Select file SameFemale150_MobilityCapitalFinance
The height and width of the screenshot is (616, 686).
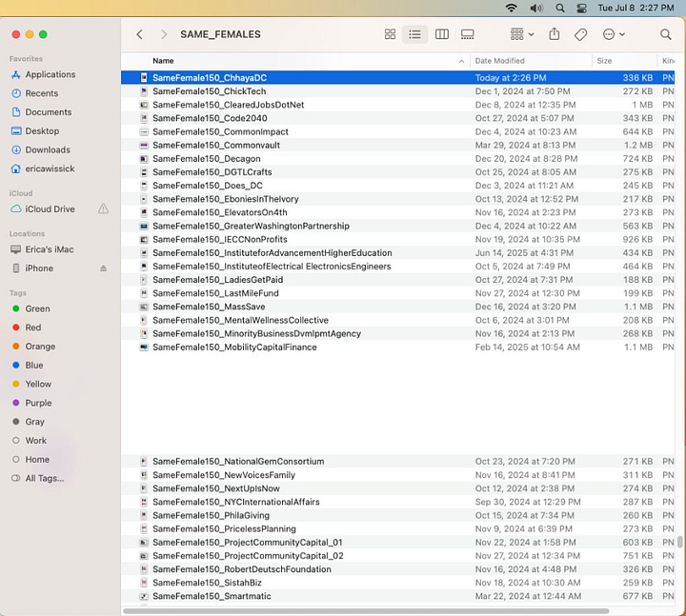pos(397,347)
